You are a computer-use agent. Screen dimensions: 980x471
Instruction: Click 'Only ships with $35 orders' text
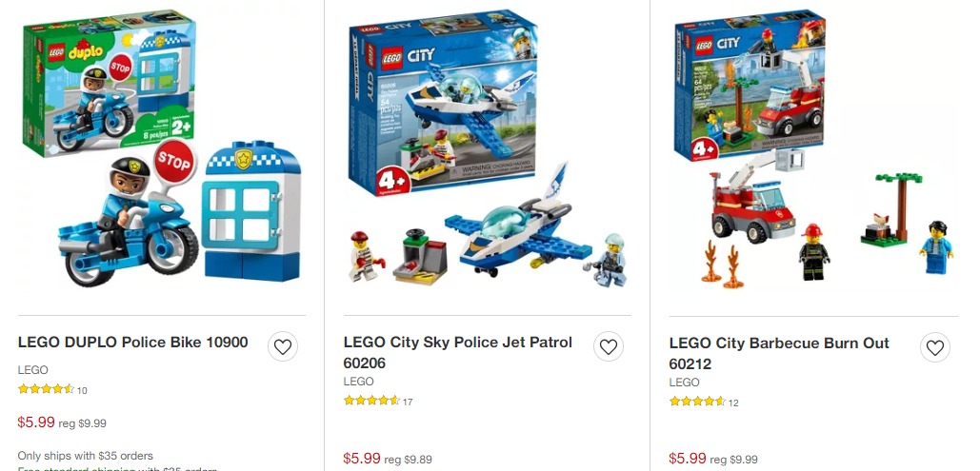[x=85, y=456]
